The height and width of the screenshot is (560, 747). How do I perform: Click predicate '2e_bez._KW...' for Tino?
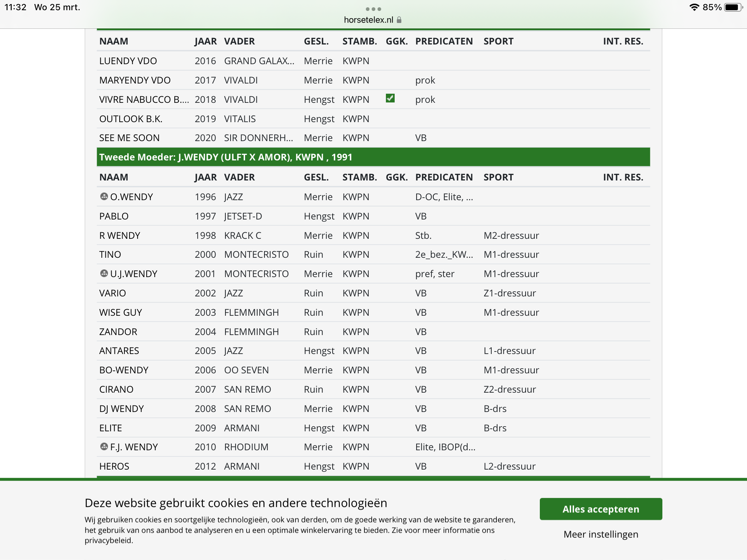click(444, 254)
